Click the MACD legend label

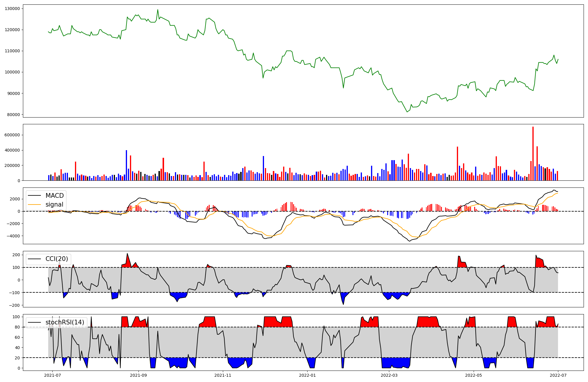54,196
